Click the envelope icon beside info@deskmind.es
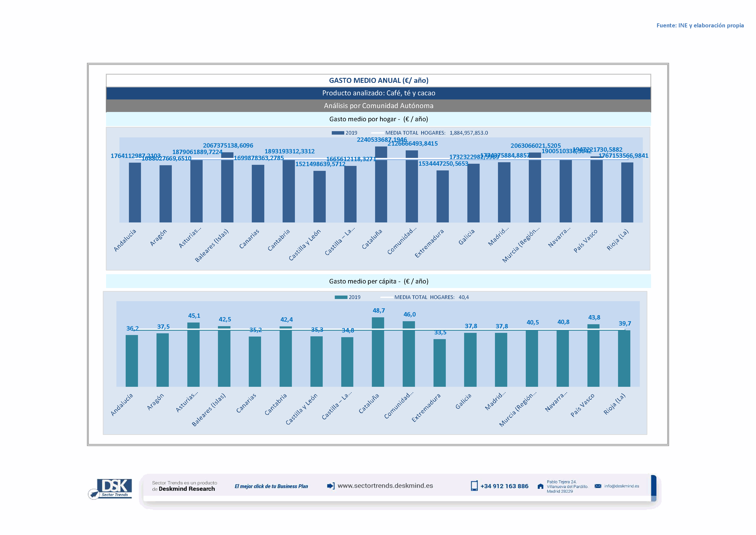The width and height of the screenshot is (756, 535). pyautogui.click(x=598, y=486)
